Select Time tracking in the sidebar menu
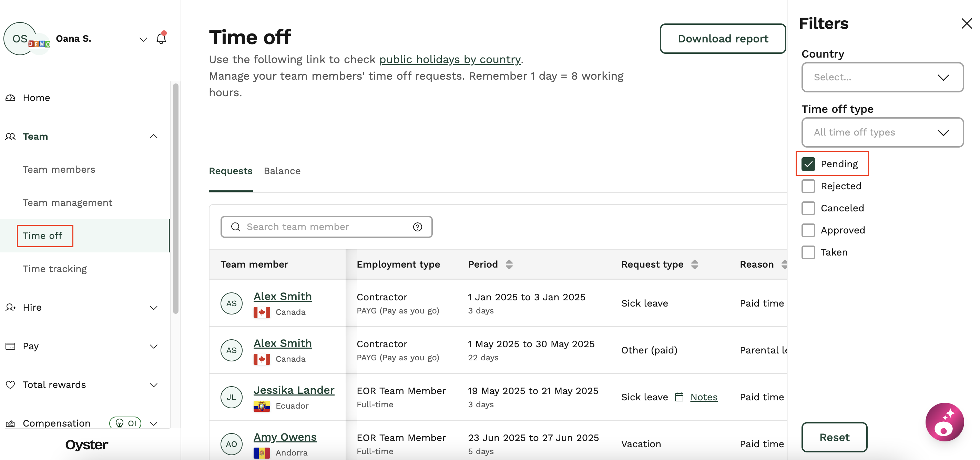The width and height of the screenshot is (980, 460). pyautogui.click(x=55, y=269)
